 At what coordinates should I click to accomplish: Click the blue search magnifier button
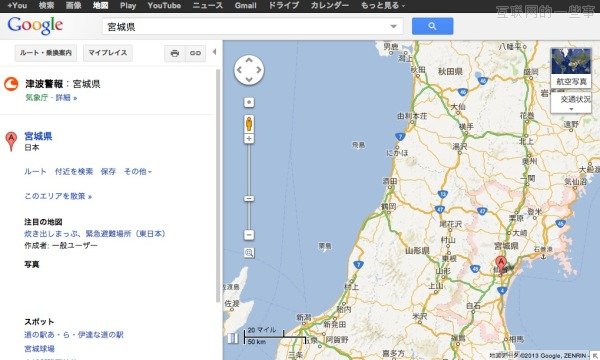(432, 26)
